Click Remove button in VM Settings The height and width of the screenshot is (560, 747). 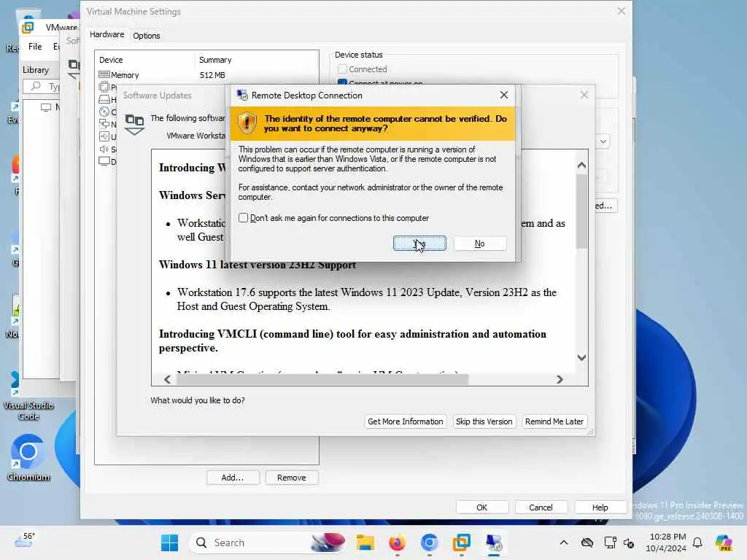point(292,478)
